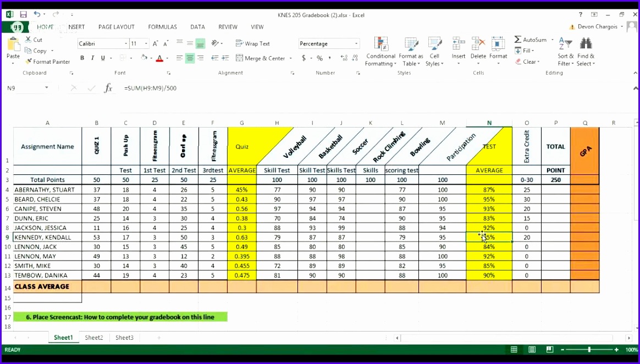640x364 pixels.
Task: Open the Calibri font name dropdown
Action: [126, 43]
